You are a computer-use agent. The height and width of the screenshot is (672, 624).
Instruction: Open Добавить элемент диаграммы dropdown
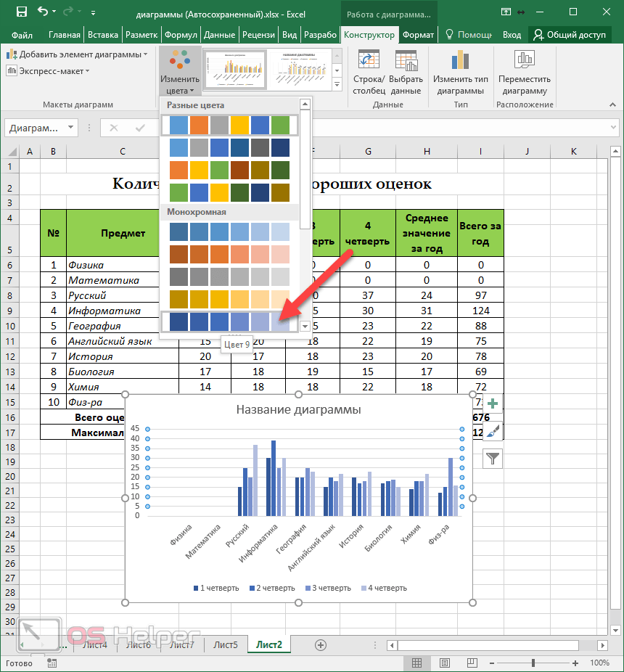[x=77, y=54]
